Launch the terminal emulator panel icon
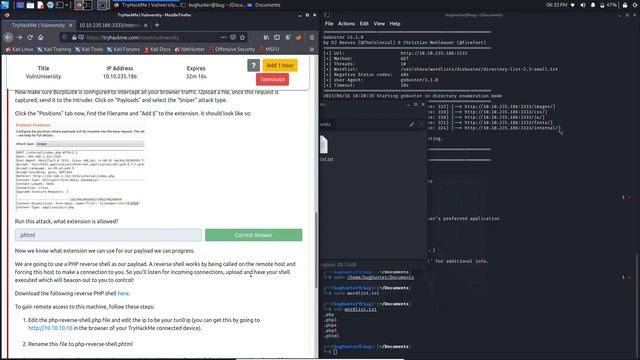 60,5
